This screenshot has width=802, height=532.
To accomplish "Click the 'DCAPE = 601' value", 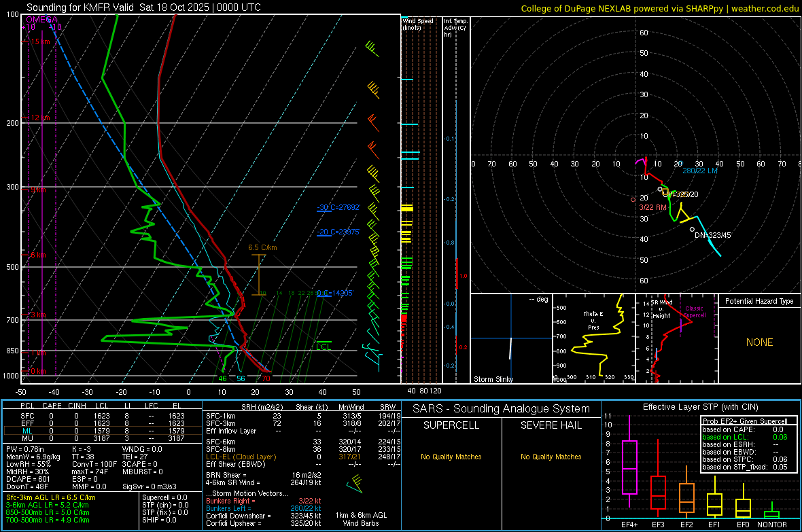I will tap(28, 479).
